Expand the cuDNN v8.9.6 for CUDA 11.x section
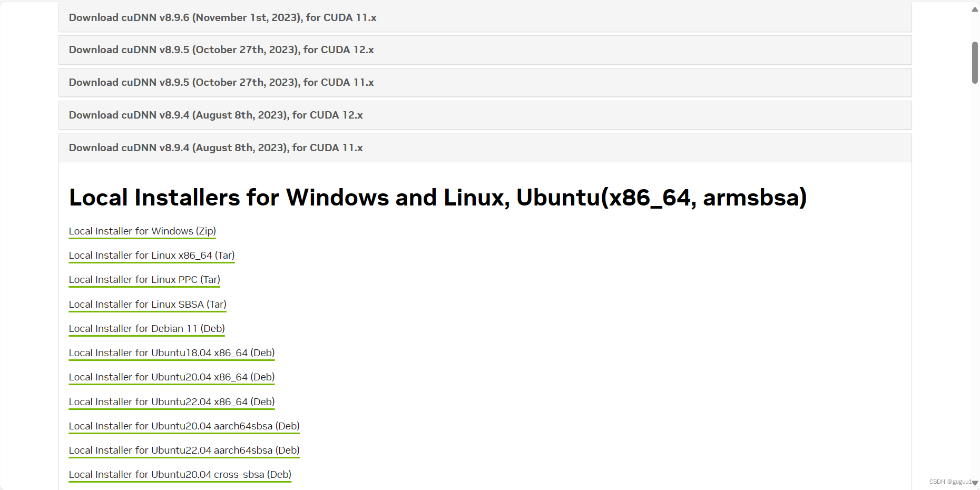The height and width of the screenshot is (490, 980). pyautogui.click(x=222, y=17)
